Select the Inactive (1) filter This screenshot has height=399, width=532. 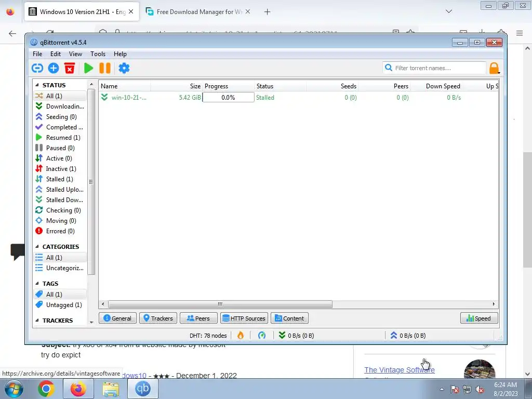(x=60, y=169)
